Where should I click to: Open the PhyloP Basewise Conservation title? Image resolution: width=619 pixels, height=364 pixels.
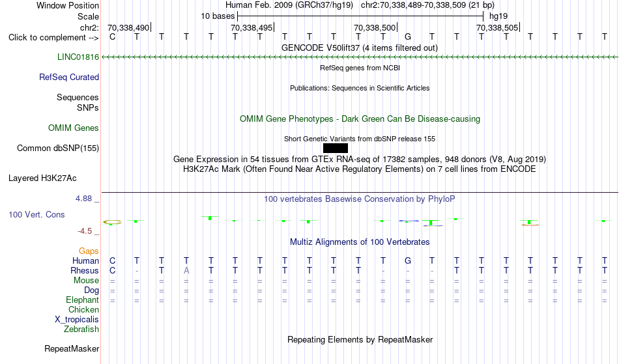[360, 199]
